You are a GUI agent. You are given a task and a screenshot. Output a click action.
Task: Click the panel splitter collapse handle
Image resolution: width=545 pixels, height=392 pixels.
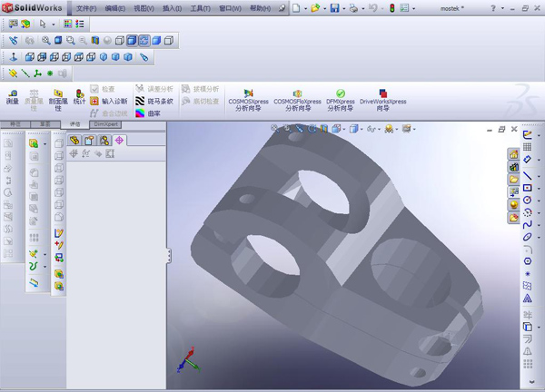168,256
